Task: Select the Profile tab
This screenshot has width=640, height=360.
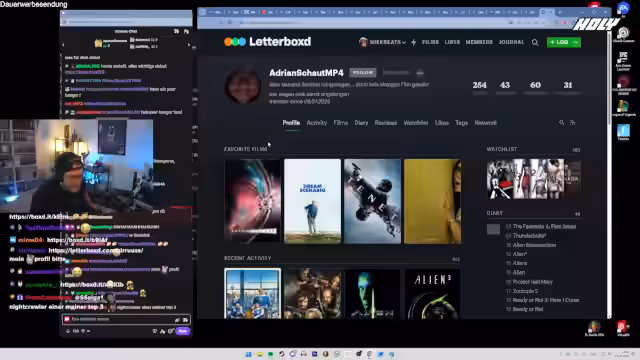Action: click(291, 122)
